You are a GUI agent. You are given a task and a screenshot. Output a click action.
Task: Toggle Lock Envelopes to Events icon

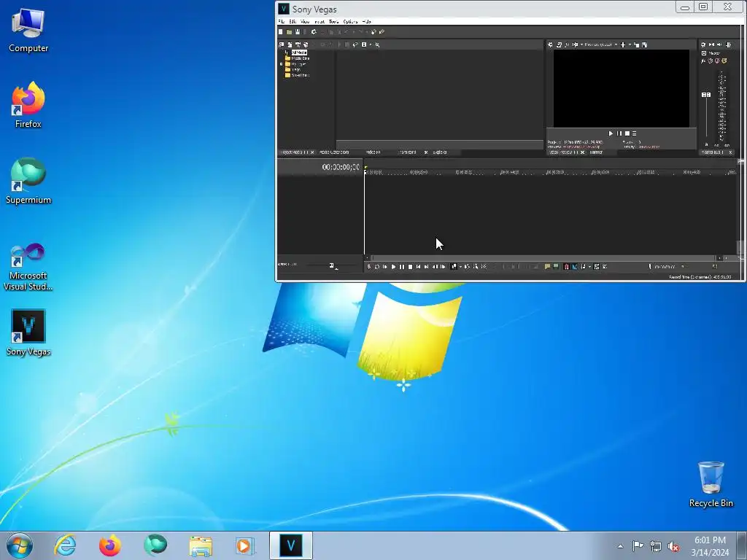[x=597, y=267]
